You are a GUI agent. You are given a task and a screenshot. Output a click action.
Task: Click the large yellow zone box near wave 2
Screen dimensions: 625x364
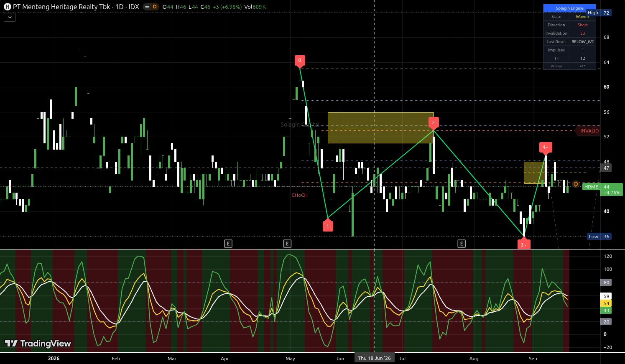point(380,128)
